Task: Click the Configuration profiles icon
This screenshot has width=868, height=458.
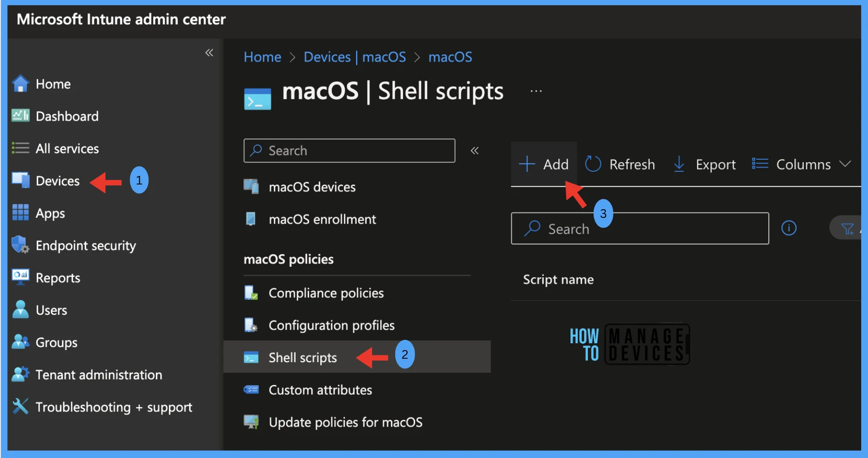Action: [x=251, y=325]
